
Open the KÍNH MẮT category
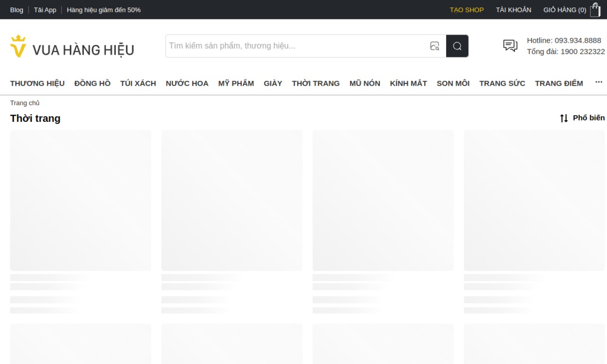[408, 83]
